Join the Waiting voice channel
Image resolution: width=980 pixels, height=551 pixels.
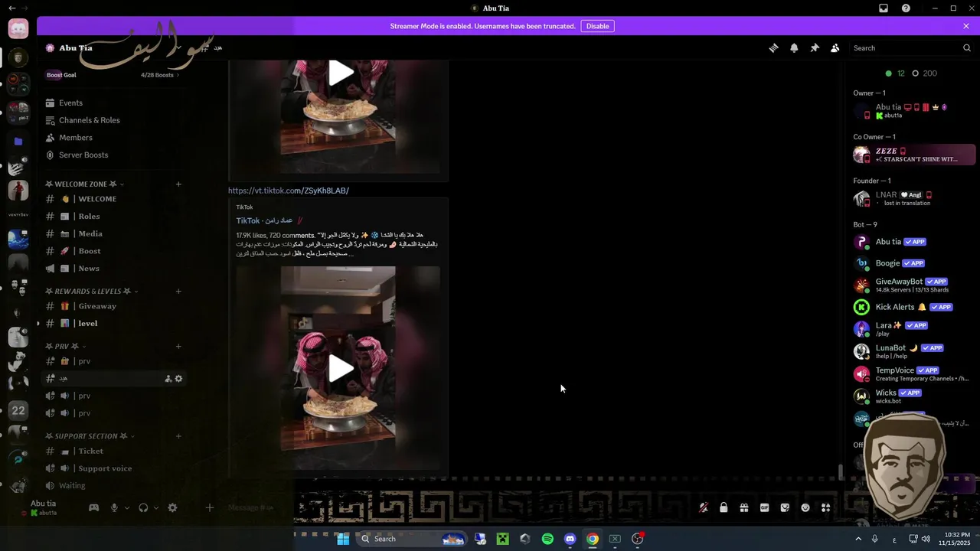(113, 485)
